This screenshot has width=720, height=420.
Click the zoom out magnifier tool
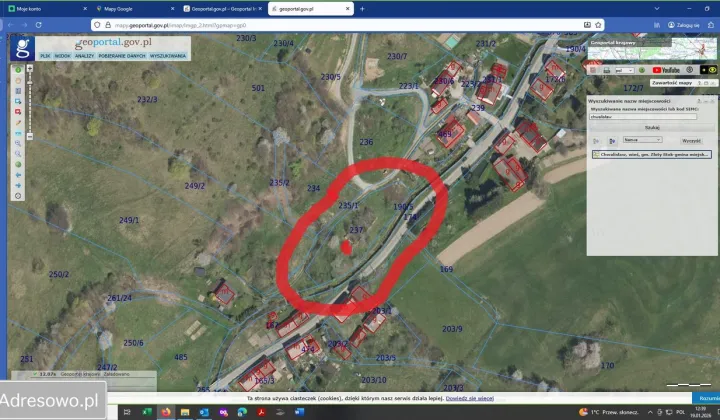pyautogui.click(x=18, y=154)
